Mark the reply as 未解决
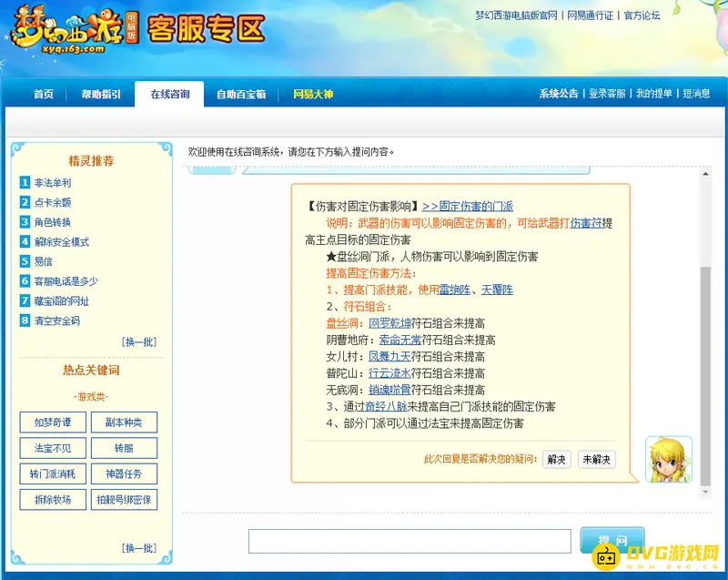 point(597,460)
